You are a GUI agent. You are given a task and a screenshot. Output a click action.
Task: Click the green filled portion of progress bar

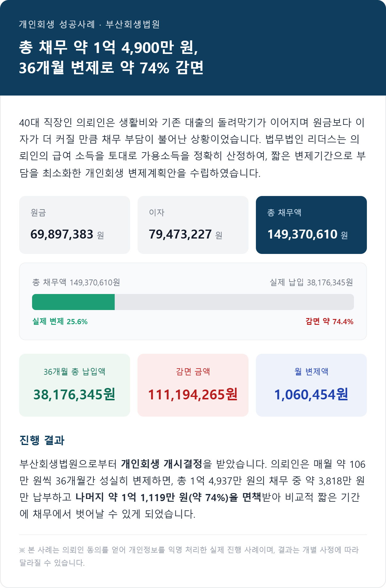tap(73, 302)
